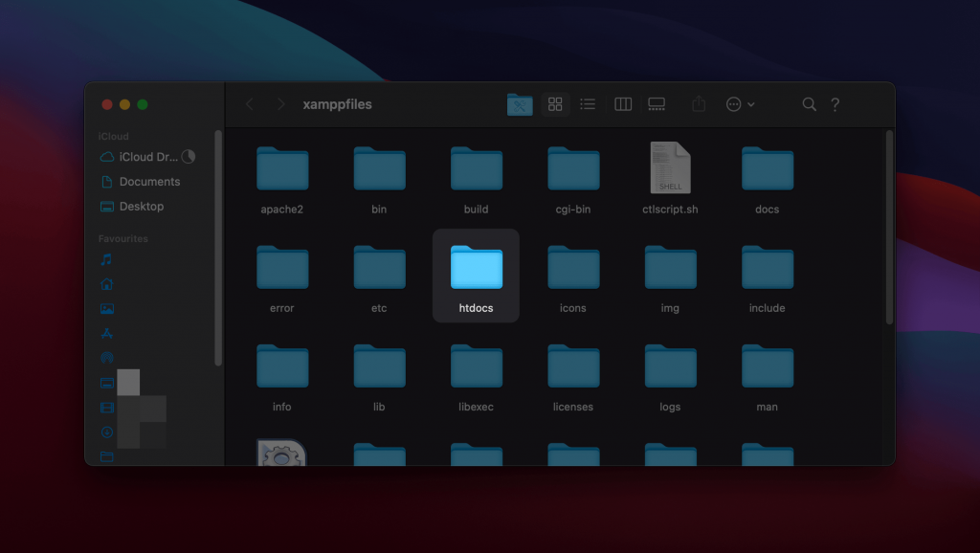Open the Home favourite sidebar icon

click(107, 284)
